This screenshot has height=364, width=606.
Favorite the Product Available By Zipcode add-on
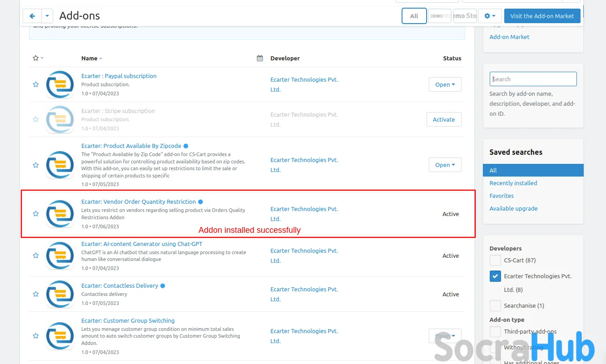(x=35, y=165)
